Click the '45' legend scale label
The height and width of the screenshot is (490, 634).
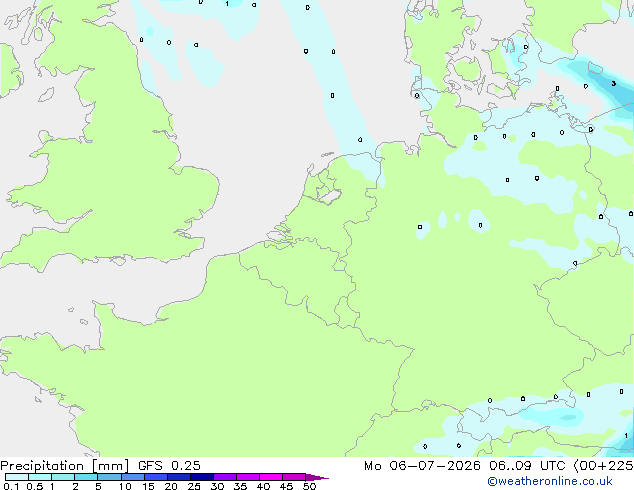tap(286, 486)
